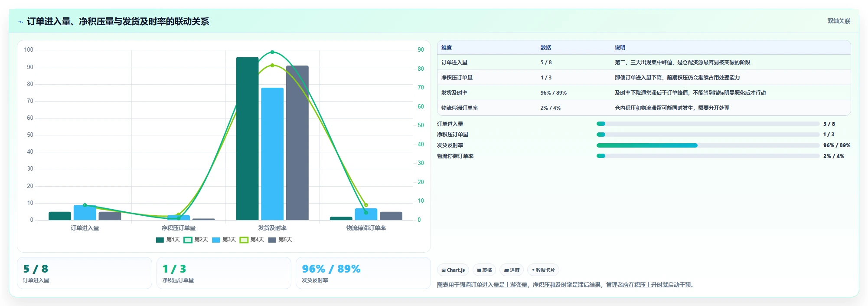Click the table note starting 及时率下降通常滞后

pos(690,93)
